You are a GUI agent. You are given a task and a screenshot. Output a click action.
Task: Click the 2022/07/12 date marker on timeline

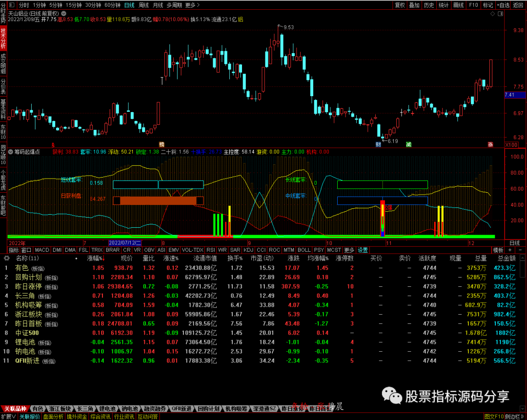point(125,243)
